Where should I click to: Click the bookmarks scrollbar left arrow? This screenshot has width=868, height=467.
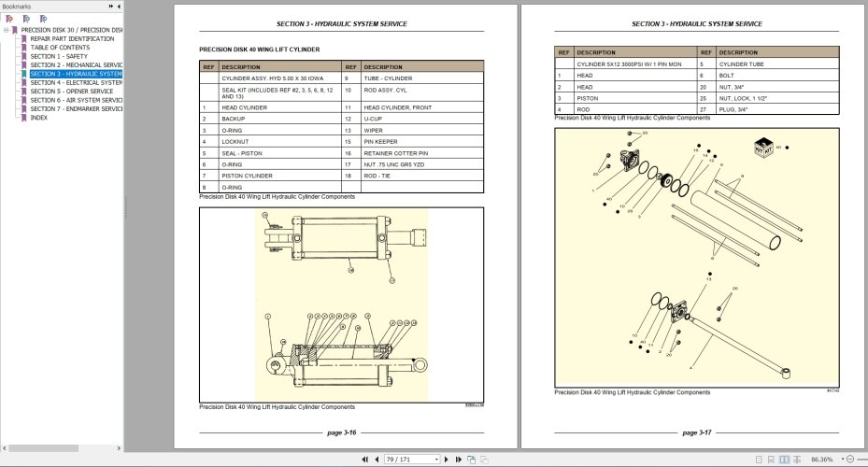[x=5, y=448]
